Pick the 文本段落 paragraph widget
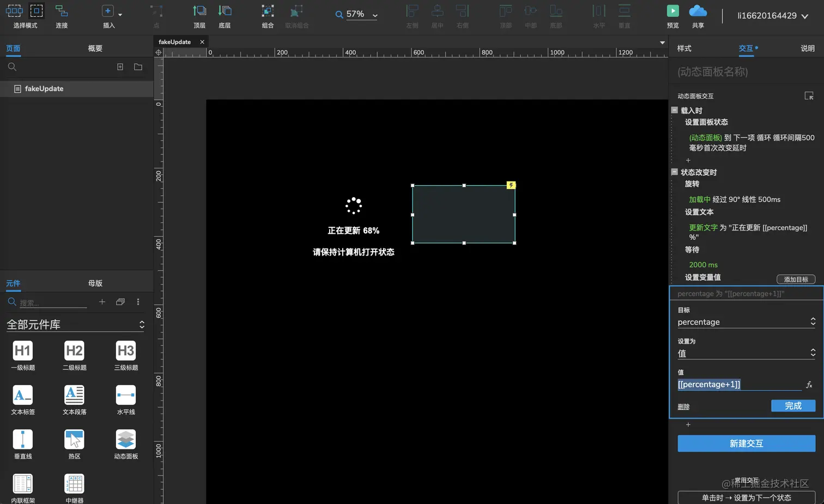The image size is (824, 504). (x=74, y=399)
